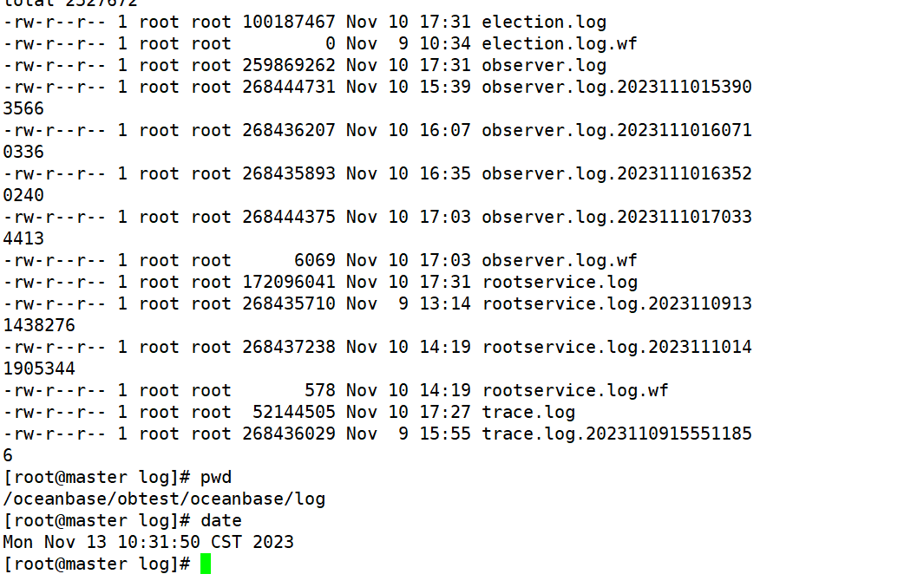924x587 pixels.
Task: Click the rootservice.log.wf filename
Action: point(575,390)
